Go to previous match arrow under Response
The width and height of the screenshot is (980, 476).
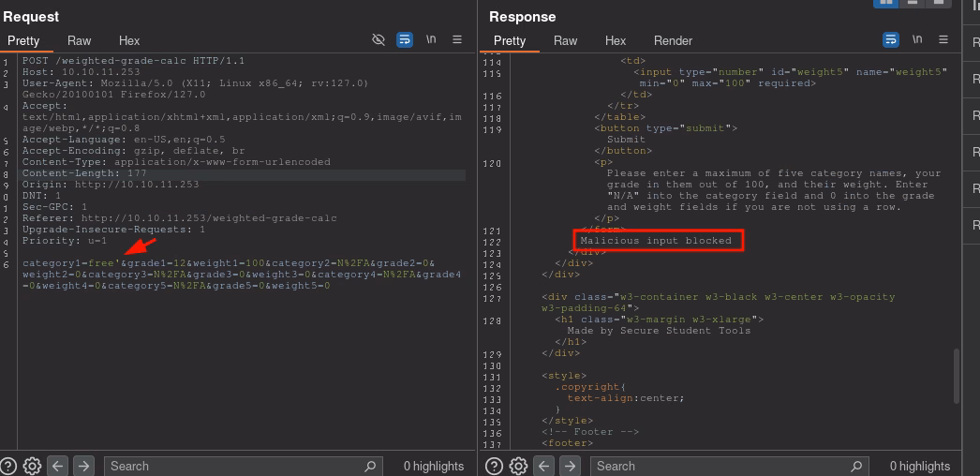click(x=543, y=466)
